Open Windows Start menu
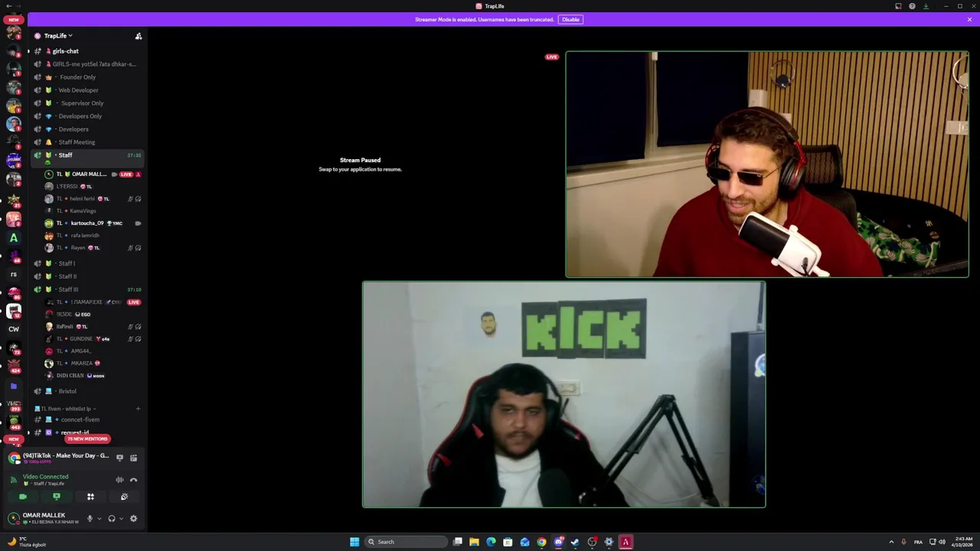Screen dimensions: 980x551 click(x=354, y=542)
